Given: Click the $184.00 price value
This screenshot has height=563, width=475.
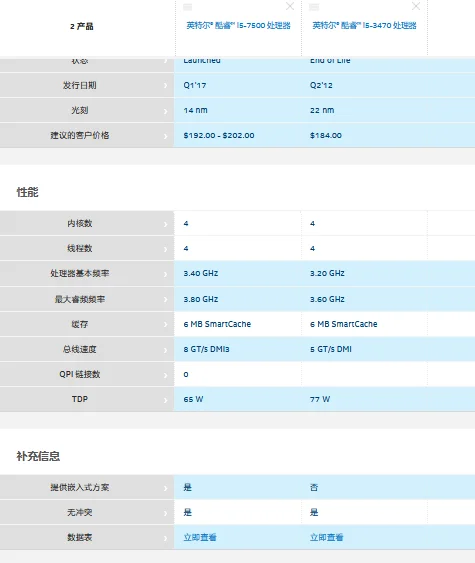Looking at the screenshot, I should pyautogui.click(x=326, y=135).
